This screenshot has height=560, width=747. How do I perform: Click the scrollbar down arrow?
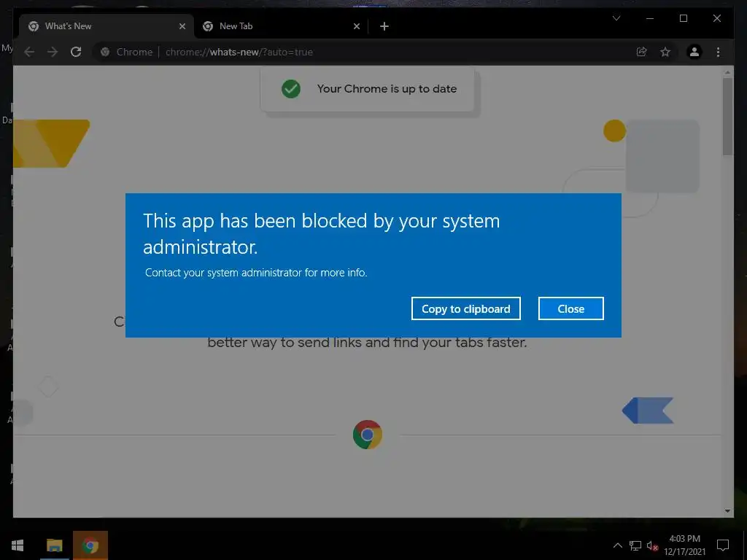pos(727,511)
